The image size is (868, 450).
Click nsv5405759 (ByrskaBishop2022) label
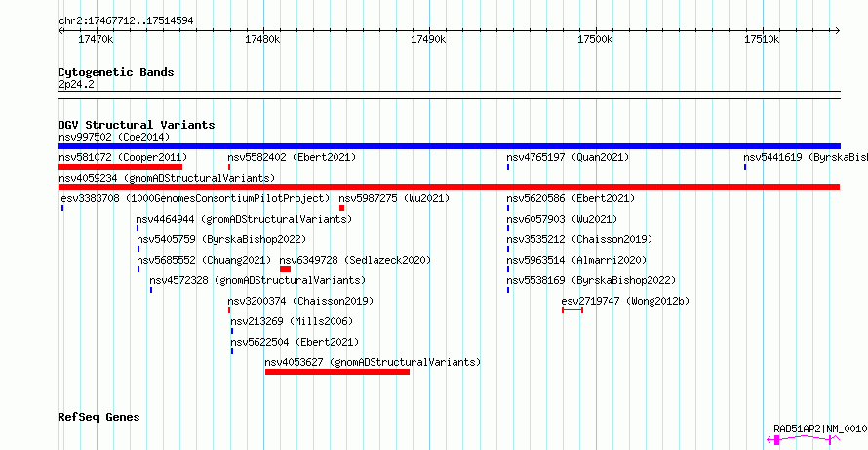[221, 239]
